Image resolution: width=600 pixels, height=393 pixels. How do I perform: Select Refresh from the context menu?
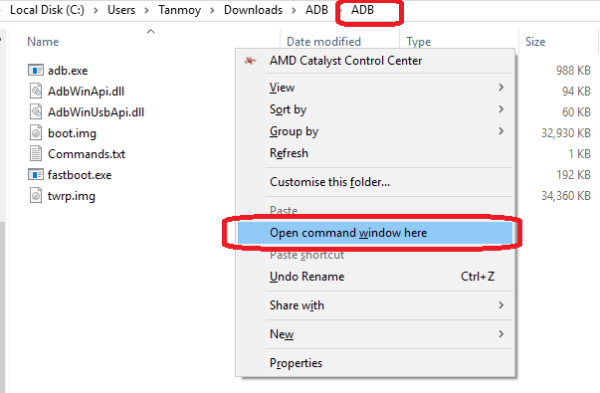289,153
